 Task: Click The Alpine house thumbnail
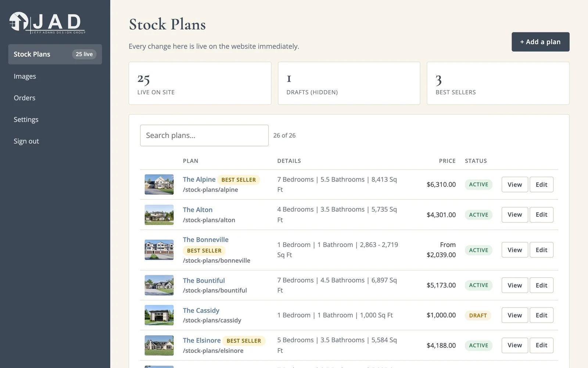(159, 184)
